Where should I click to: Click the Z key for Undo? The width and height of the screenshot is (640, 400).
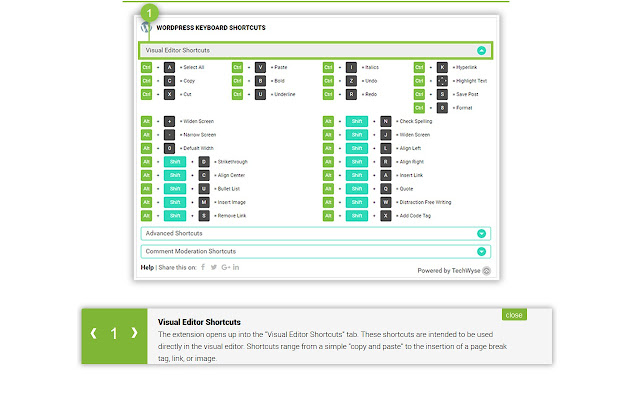351,81
